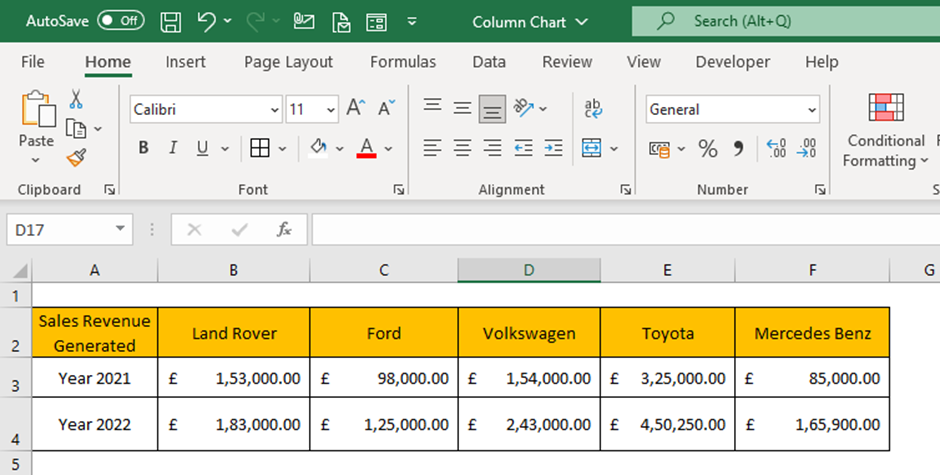Open the Column Chart file name dropdown

click(x=582, y=22)
